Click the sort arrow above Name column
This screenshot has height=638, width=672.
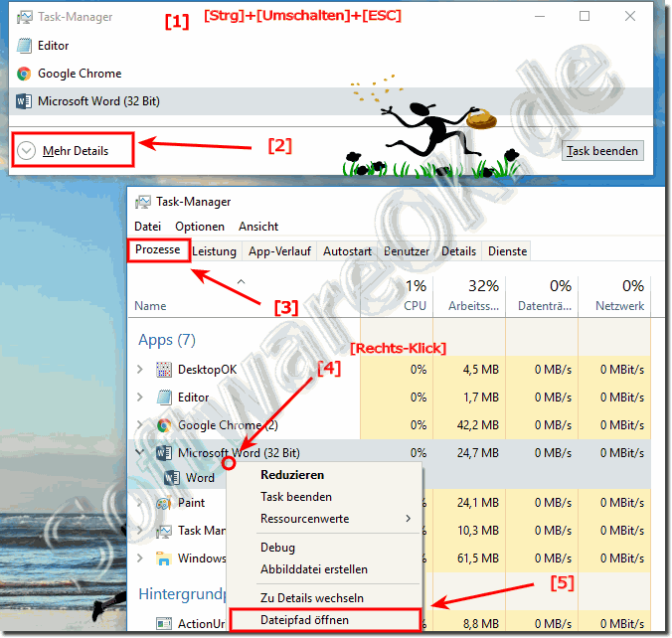coord(242,282)
